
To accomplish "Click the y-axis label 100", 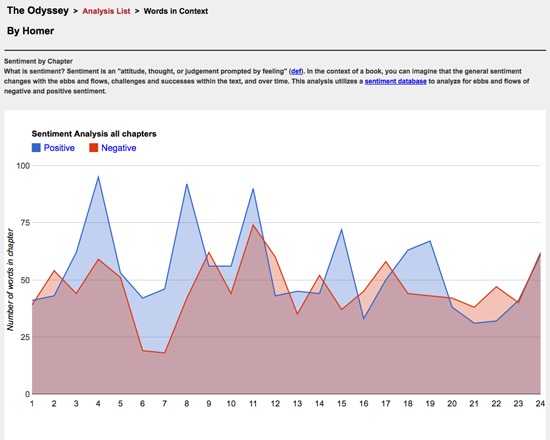I will [x=23, y=165].
